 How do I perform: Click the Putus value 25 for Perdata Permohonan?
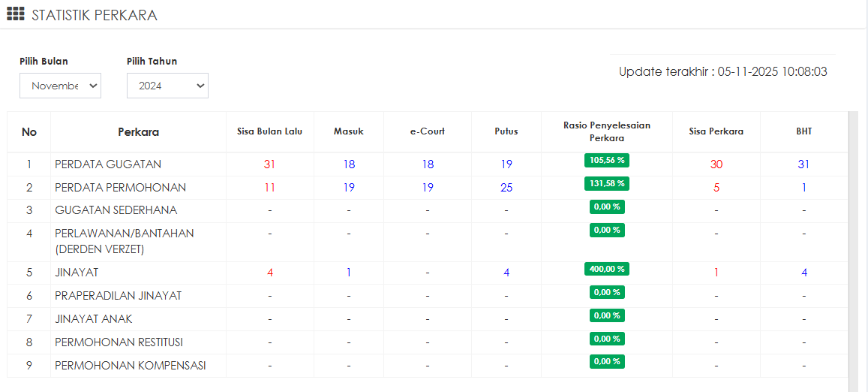point(506,188)
